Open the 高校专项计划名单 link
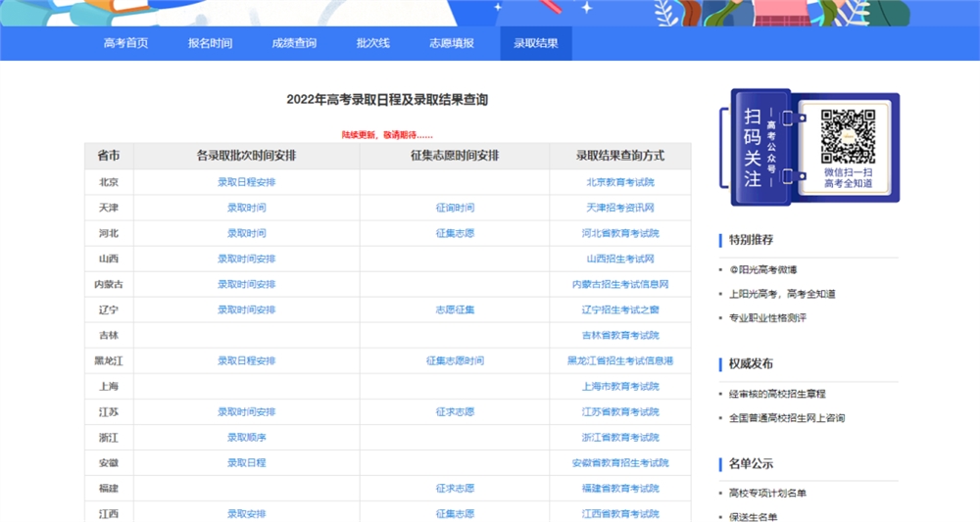The width and height of the screenshot is (980, 522). click(x=767, y=493)
